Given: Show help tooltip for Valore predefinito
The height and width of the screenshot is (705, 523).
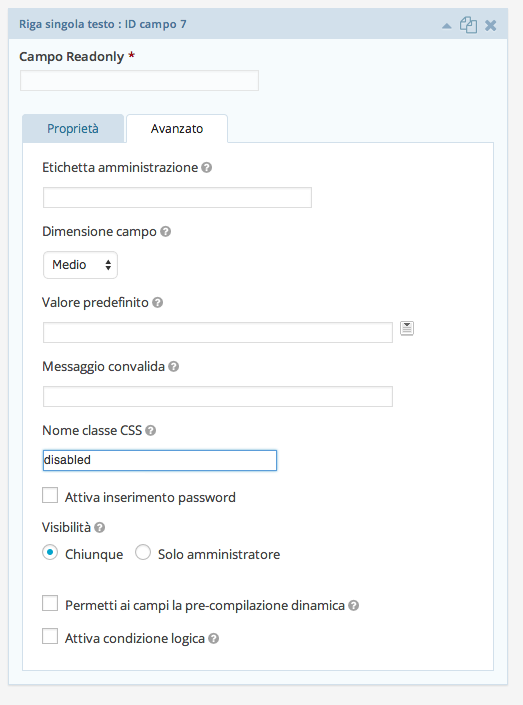Looking at the screenshot, I should coord(157,303).
